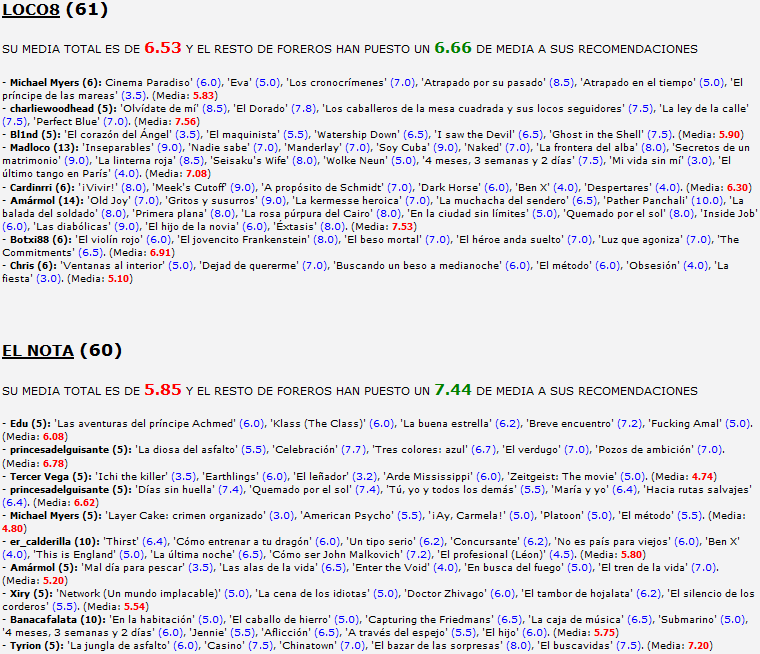This screenshot has width=760, height=654.
Task: Click the film title 'Soy Cuba'
Action: click(x=403, y=148)
